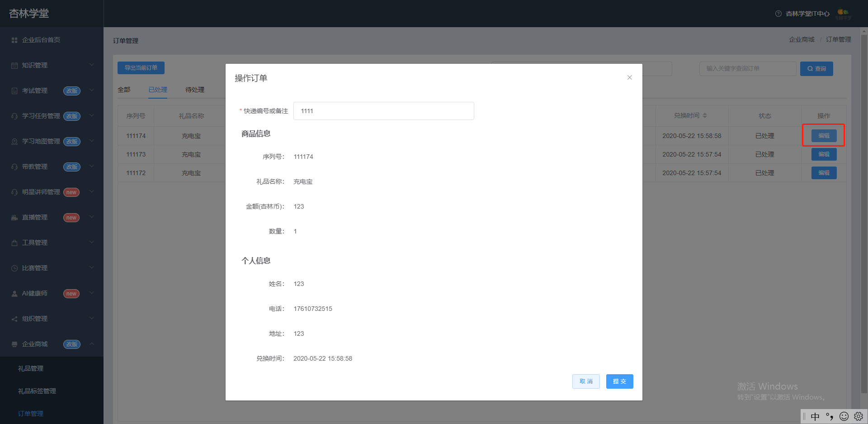Expand the 考试管理 menu chevron
This screenshot has width=868, height=424.
tap(92, 91)
